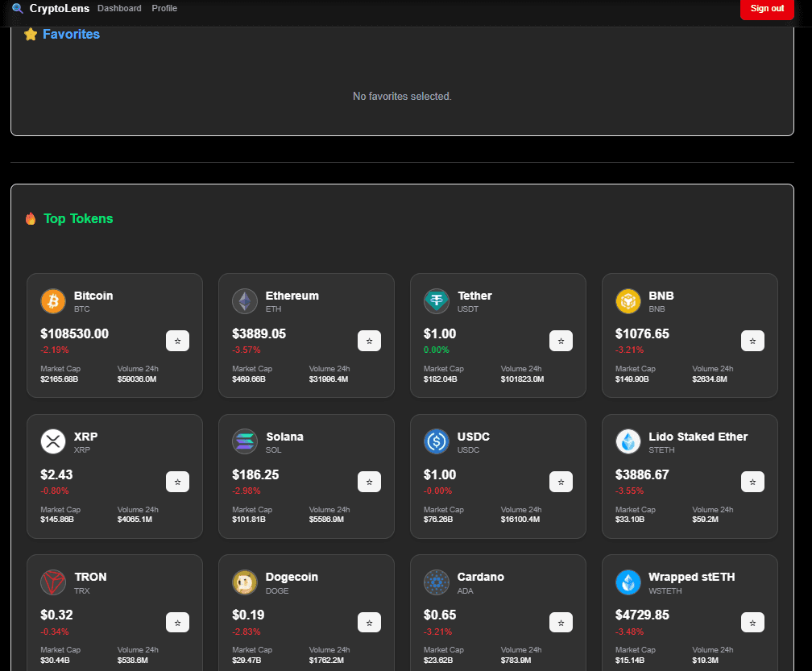Click the Tether coin logo
812x671 pixels.
click(437, 301)
